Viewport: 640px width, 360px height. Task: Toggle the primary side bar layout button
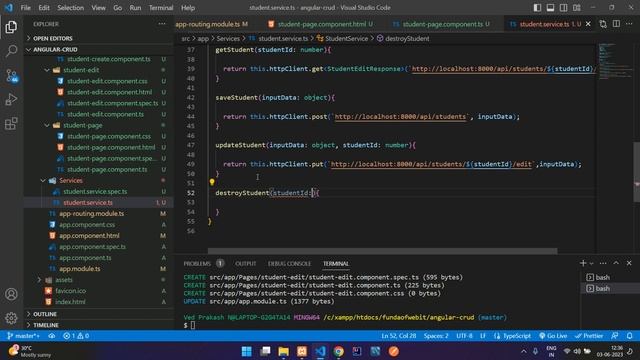(x=537, y=8)
